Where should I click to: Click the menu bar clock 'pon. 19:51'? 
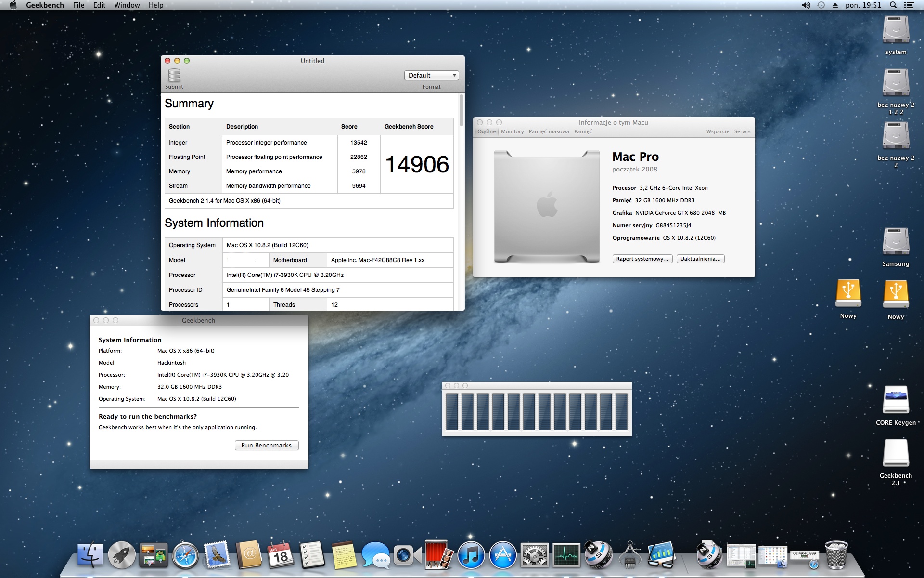[863, 5]
